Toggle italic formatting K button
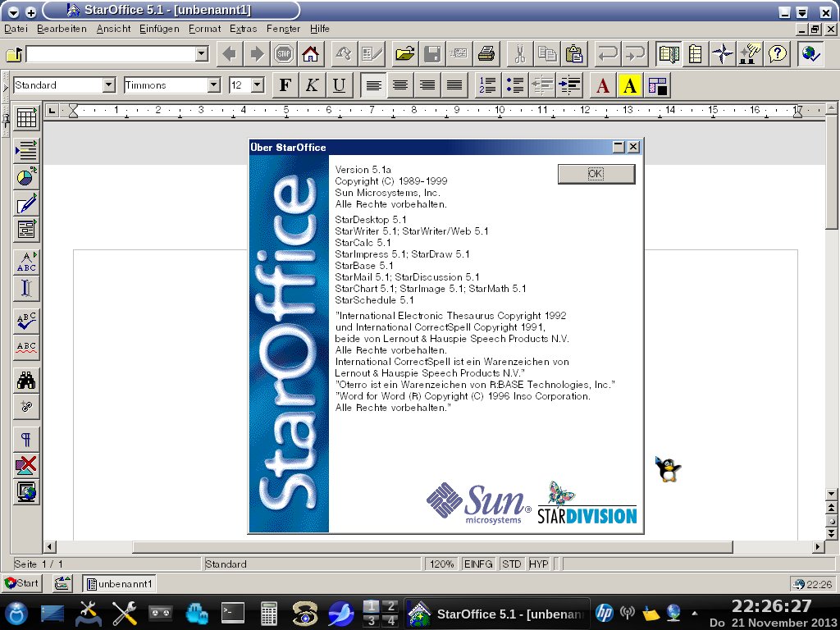840x630 pixels. (312, 85)
